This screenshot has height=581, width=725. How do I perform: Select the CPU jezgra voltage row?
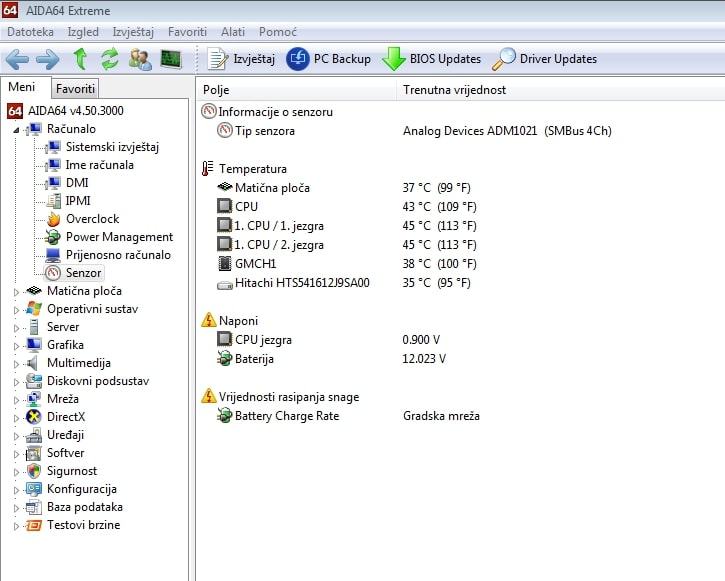(x=328, y=340)
